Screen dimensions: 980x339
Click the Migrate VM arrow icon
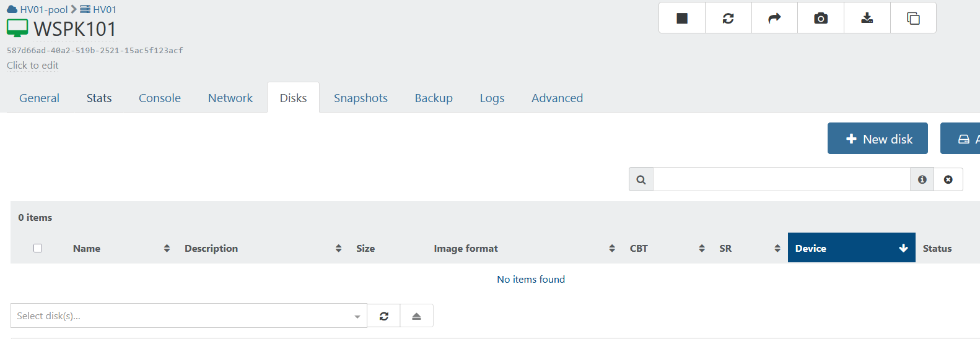click(774, 18)
